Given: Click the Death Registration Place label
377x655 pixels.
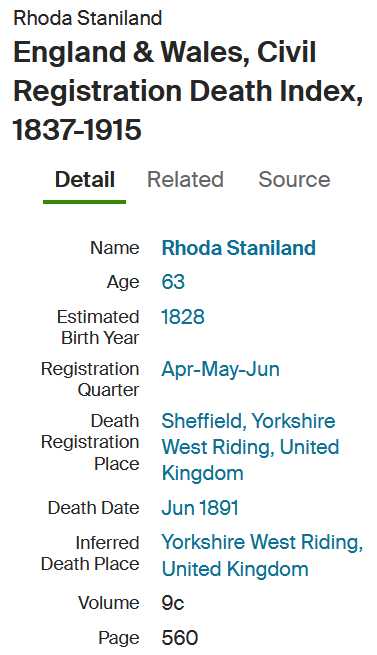Looking at the screenshot, I should click(x=90, y=442).
